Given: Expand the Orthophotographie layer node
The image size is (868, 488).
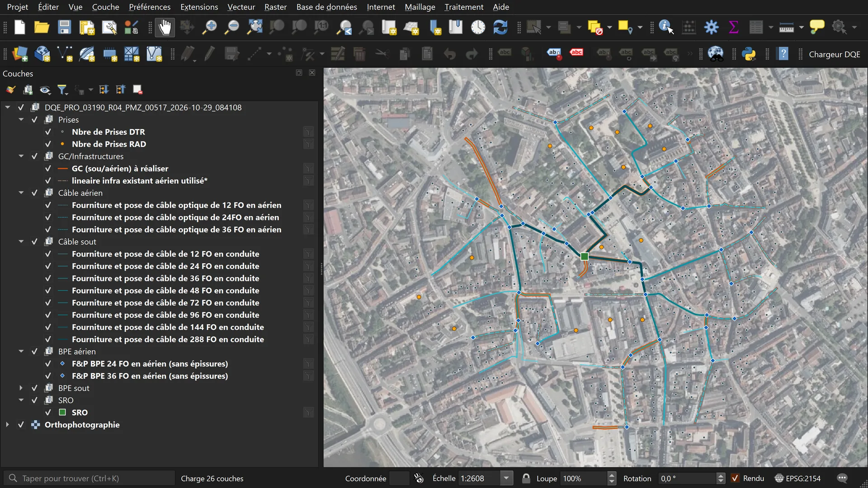Looking at the screenshot, I should (x=7, y=425).
